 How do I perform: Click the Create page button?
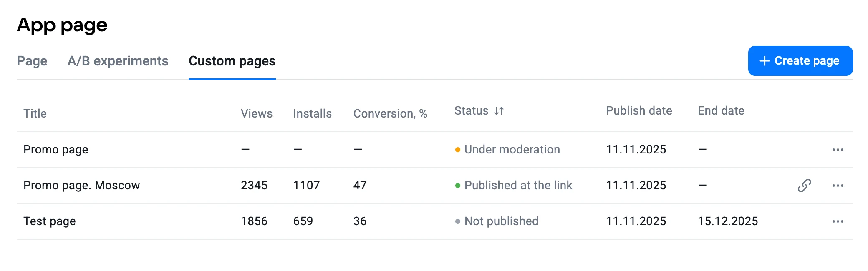click(x=800, y=60)
